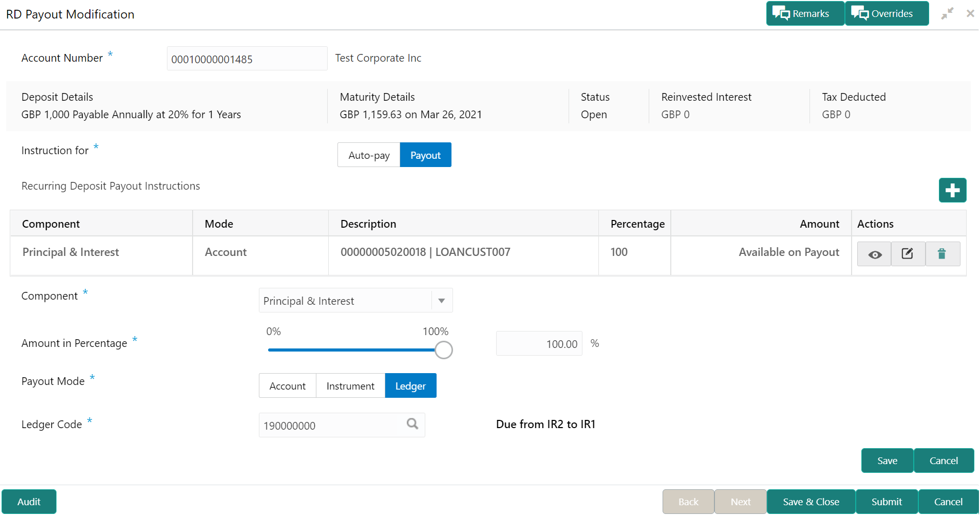Delete the Principal & Interest payout row

coord(942,254)
